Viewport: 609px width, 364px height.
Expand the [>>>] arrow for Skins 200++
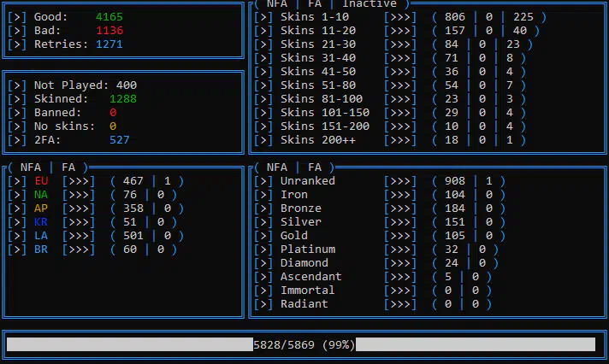400,140
